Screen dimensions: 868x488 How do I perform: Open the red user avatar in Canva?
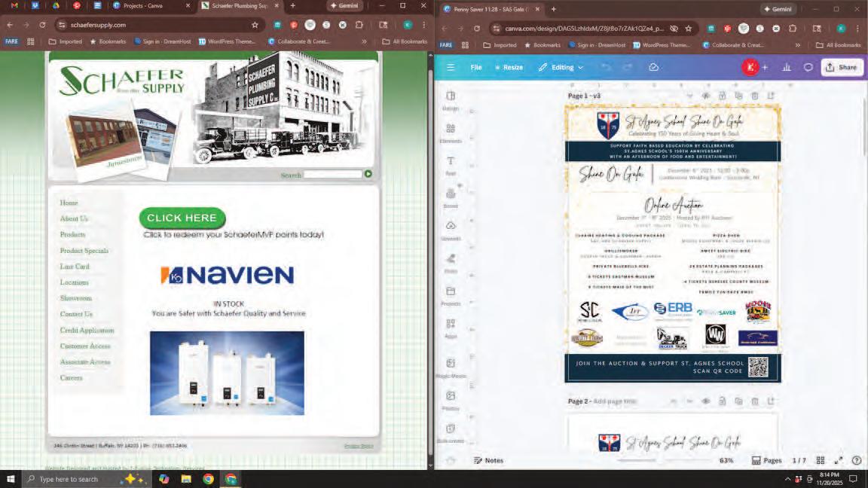[x=750, y=67]
